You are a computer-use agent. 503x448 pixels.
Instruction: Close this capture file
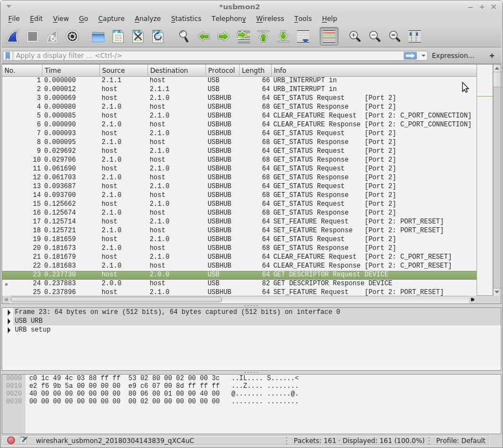138,36
